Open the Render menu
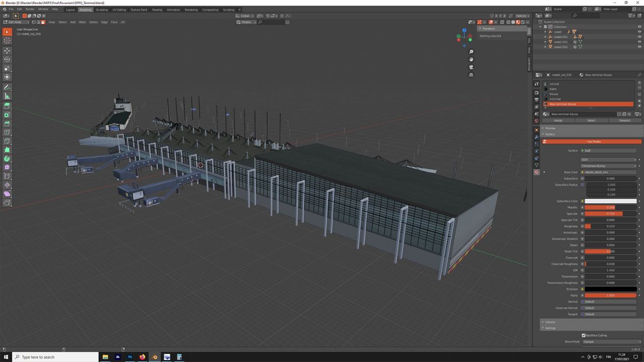Viewport: 644px width, 362px height. 30,9
